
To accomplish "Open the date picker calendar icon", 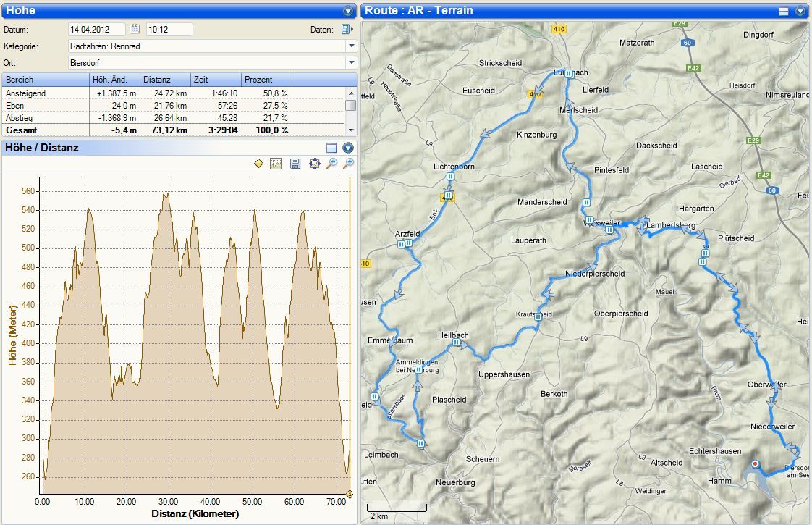I will [x=134, y=29].
